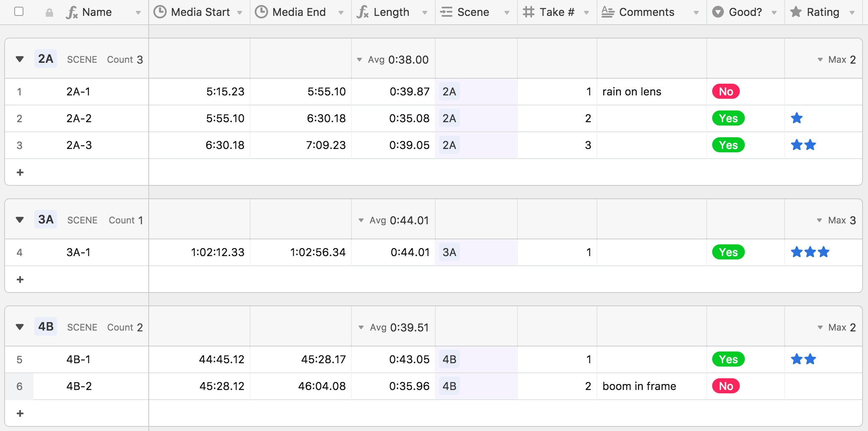
Task: Select the 3A-1 name cell
Action: 91,252
